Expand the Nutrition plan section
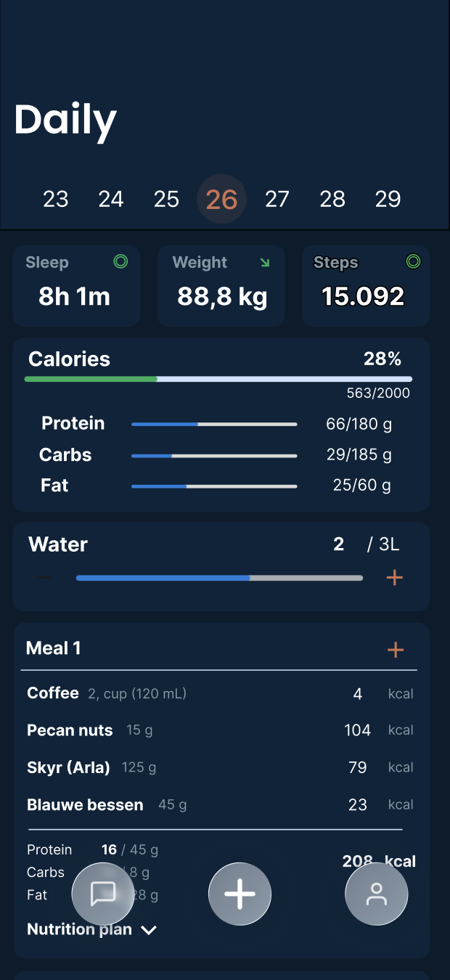The image size is (450, 980). pos(79,929)
